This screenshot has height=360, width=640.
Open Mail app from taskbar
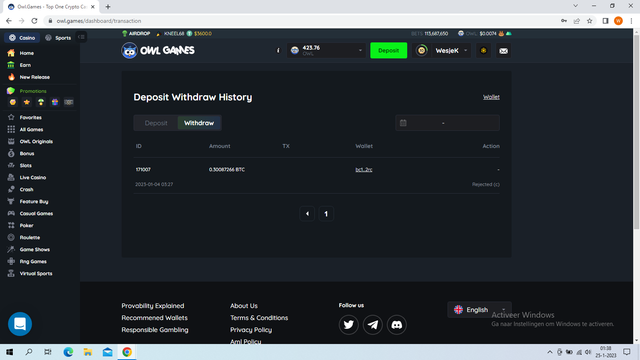107,352
